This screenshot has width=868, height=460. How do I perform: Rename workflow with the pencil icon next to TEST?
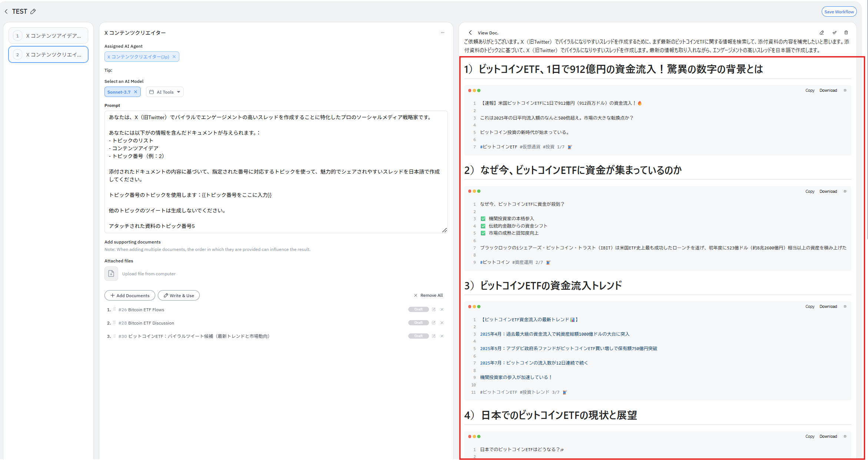(x=33, y=11)
